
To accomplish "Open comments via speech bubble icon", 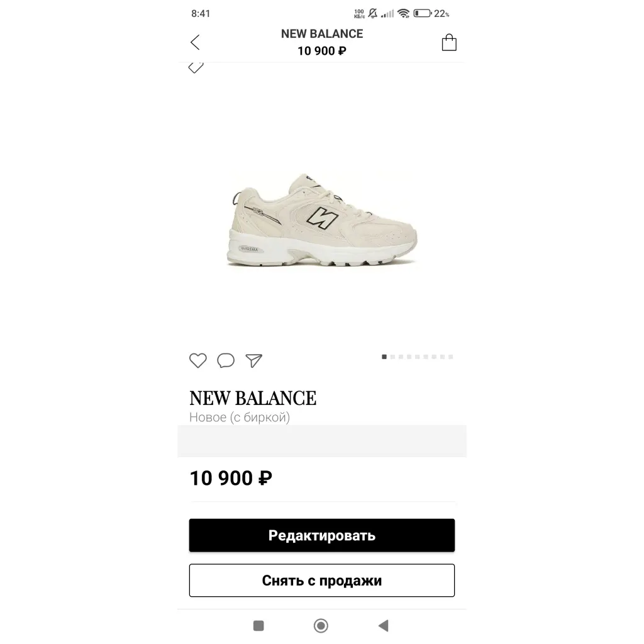I will [x=226, y=360].
